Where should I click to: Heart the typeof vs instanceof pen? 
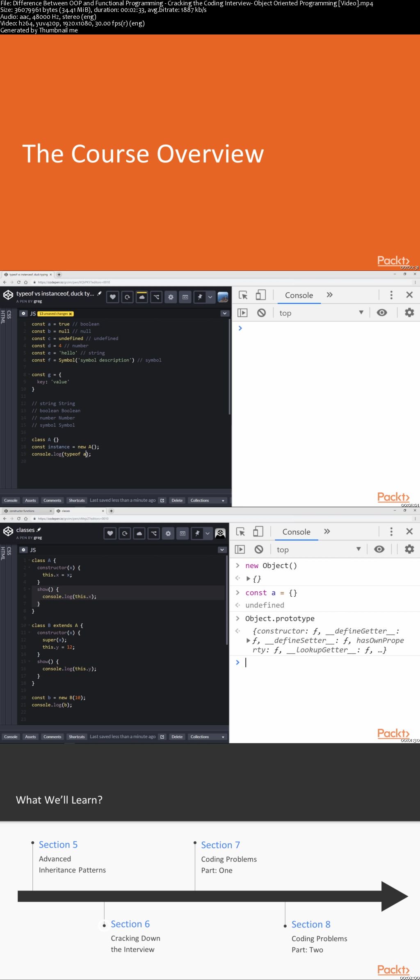pos(113,297)
